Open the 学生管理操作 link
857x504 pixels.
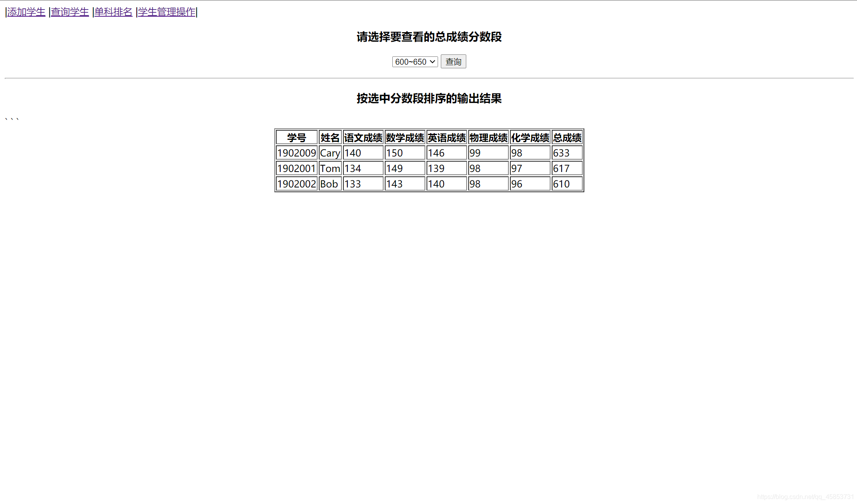click(x=167, y=12)
